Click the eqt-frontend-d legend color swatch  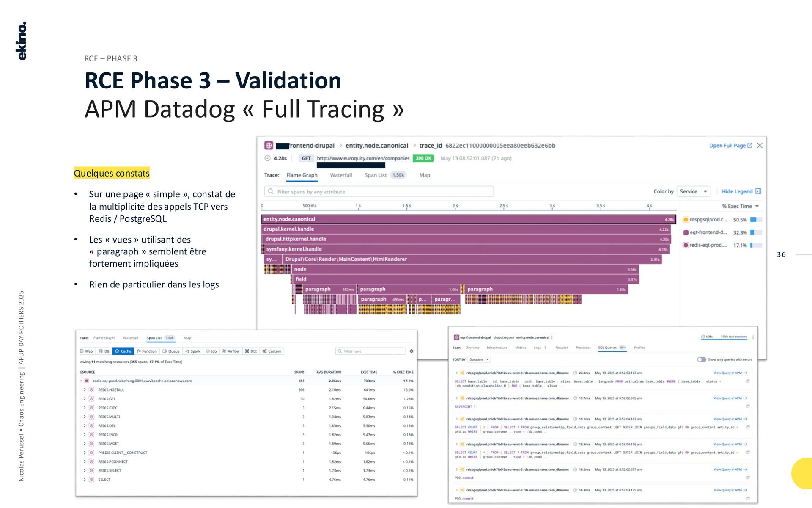[x=686, y=232]
